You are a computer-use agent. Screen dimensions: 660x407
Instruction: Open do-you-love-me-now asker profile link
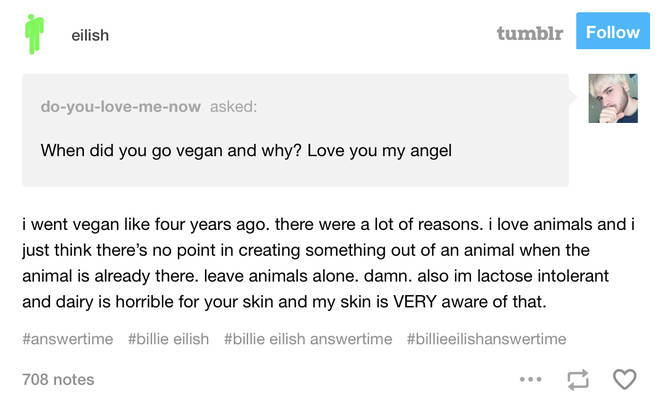click(120, 107)
